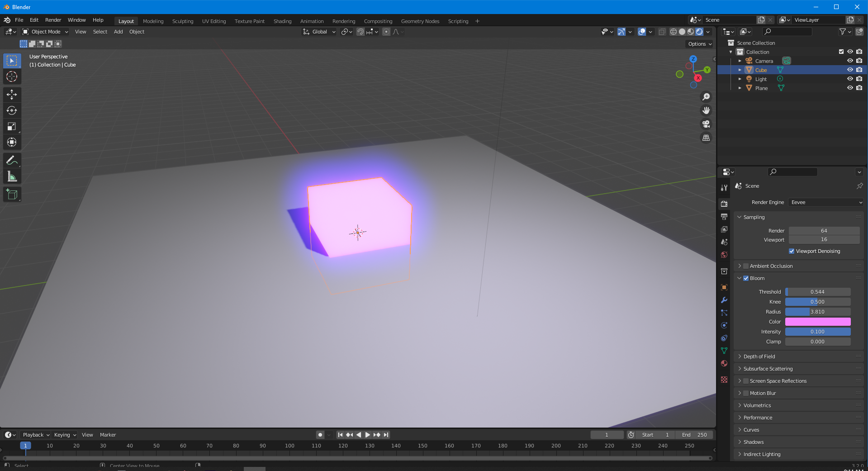The image size is (868, 471).
Task: Switch to the Shading workspace tab
Action: pyautogui.click(x=282, y=21)
